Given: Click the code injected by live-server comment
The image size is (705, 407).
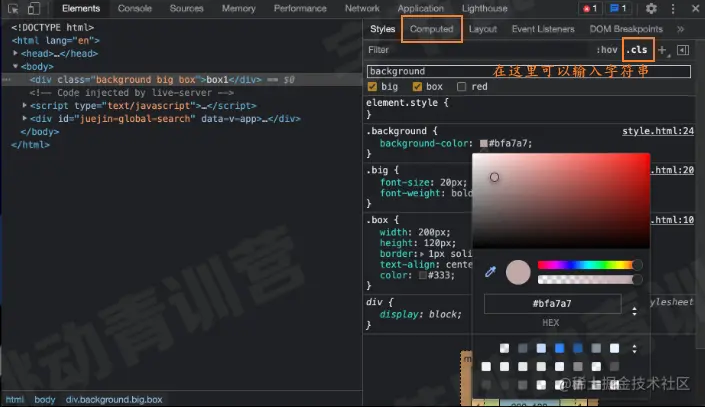Looking at the screenshot, I should 132,93.
